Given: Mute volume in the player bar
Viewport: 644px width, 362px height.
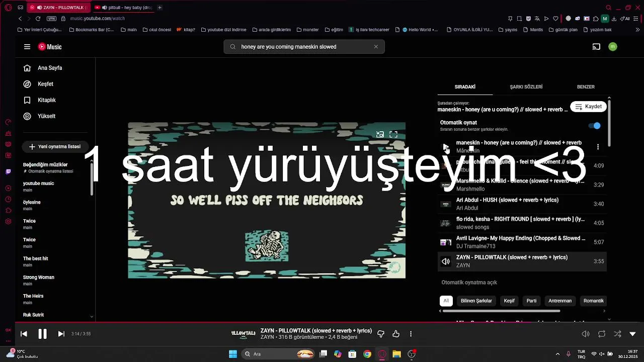Looking at the screenshot, I should [x=586, y=334].
